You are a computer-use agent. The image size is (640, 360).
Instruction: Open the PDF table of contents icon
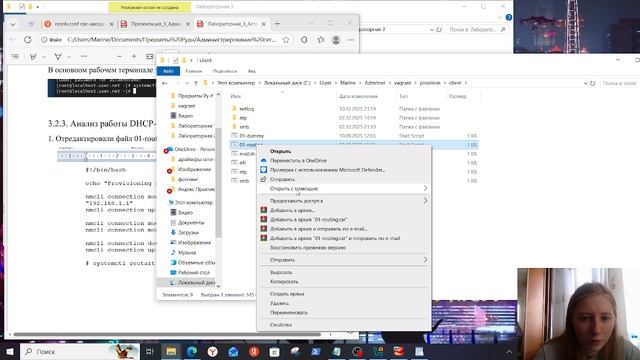(15, 56)
